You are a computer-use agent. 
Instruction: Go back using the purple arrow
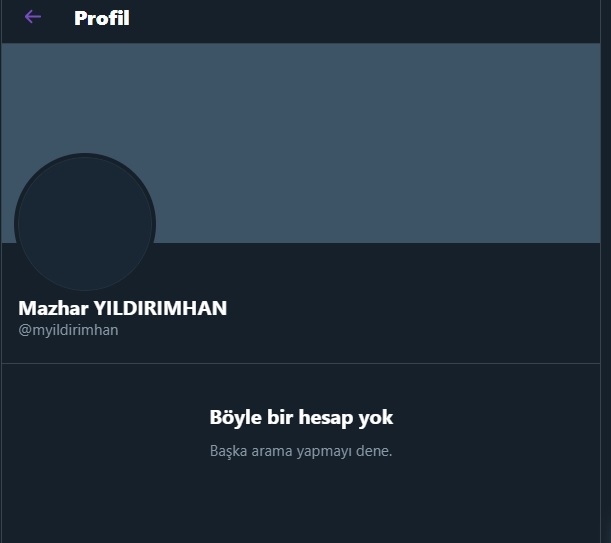(33, 17)
